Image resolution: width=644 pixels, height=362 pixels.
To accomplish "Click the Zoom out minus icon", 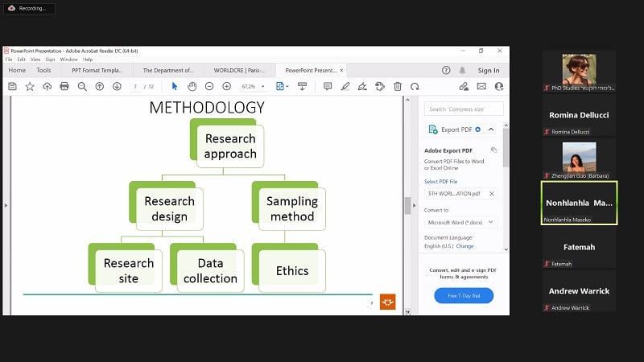I will [x=209, y=86].
